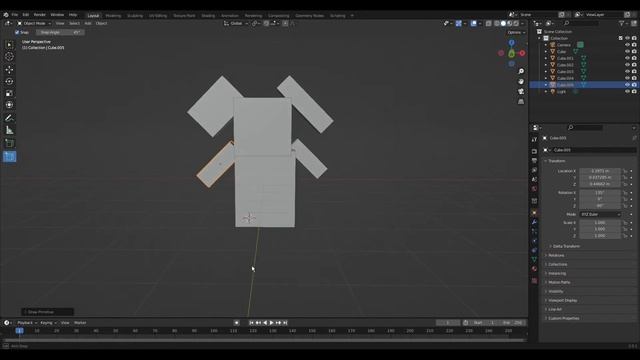Image resolution: width=640 pixels, height=360 pixels.
Task: Switch perspective/orthographic grid icon
Action: [x=521, y=102]
